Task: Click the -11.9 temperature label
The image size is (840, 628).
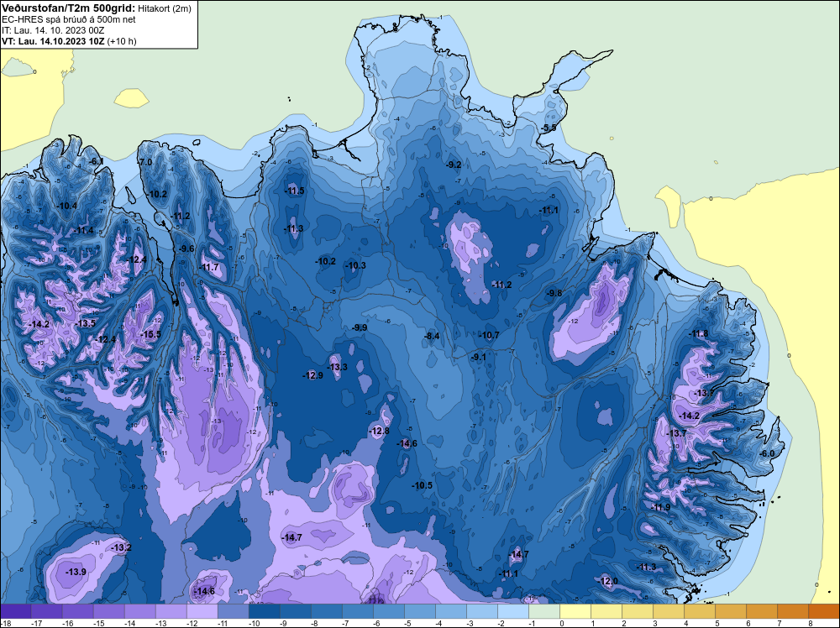Action: 660,507
